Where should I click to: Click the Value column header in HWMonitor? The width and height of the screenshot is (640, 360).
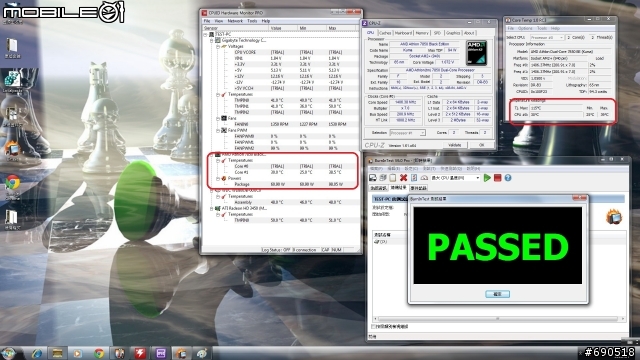[x=282, y=28]
